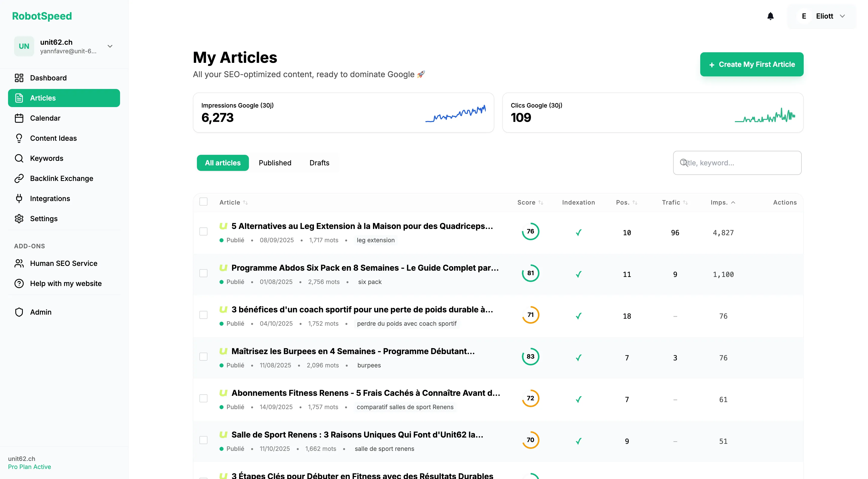This screenshot has width=868, height=479.
Task: Open the Dashboard from the sidebar
Action: pyautogui.click(x=48, y=78)
